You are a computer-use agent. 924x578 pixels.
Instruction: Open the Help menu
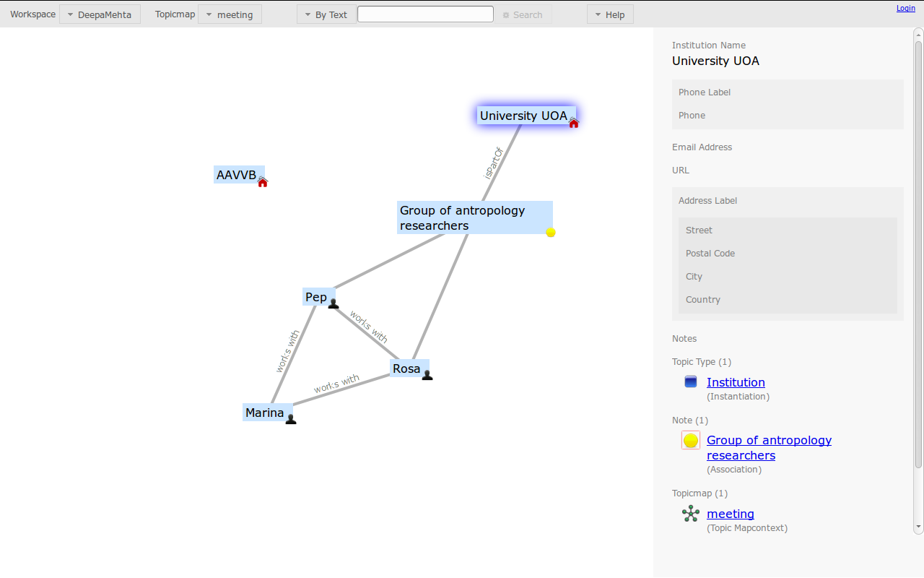(x=610, y=14)
